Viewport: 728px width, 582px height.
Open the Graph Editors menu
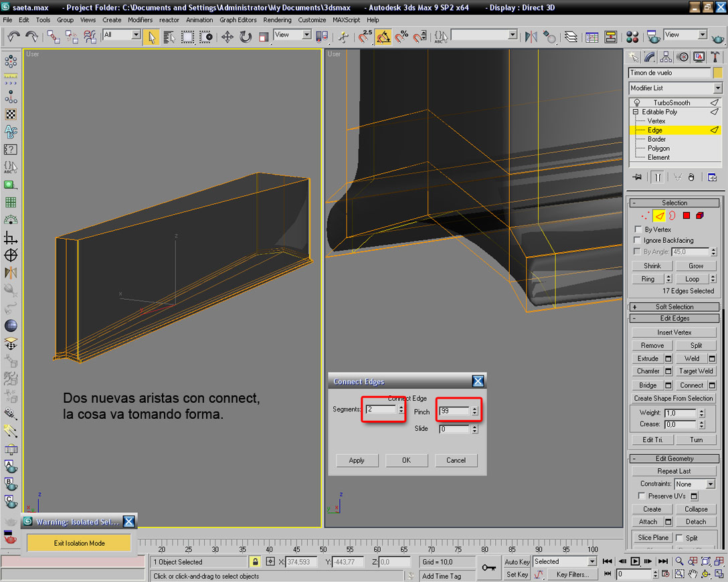(238, 20)
